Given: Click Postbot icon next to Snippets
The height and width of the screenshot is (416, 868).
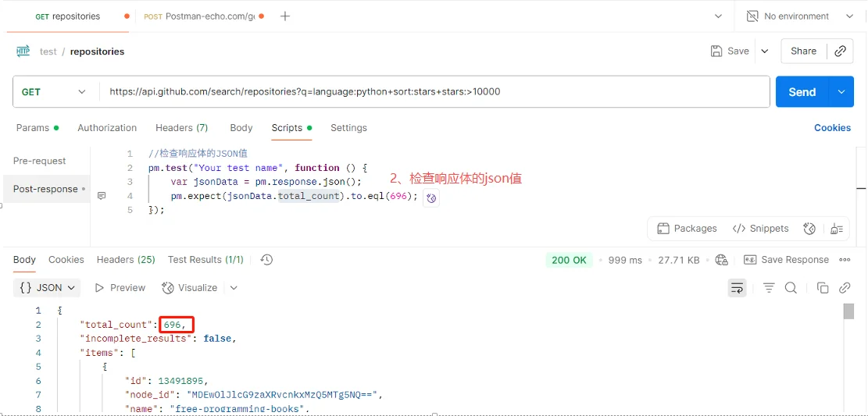Looking at the screenshot, I should (x=809, y=229).
